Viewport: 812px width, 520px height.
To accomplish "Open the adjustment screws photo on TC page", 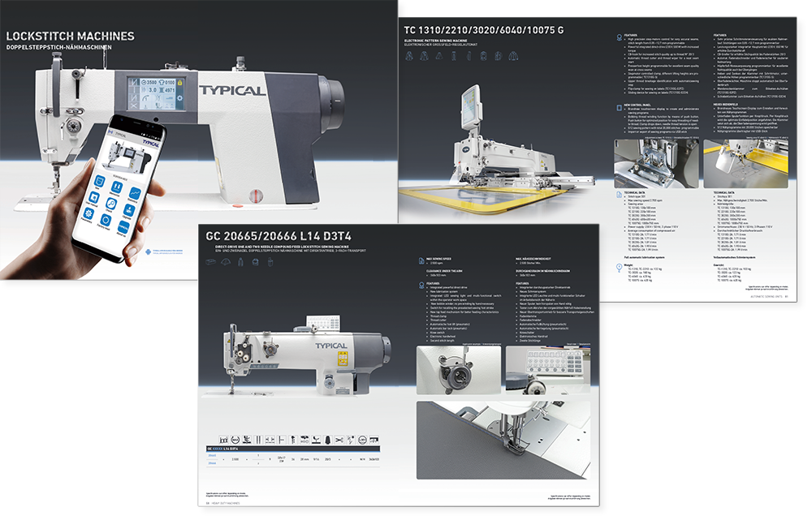I will (x=656, y=164).
